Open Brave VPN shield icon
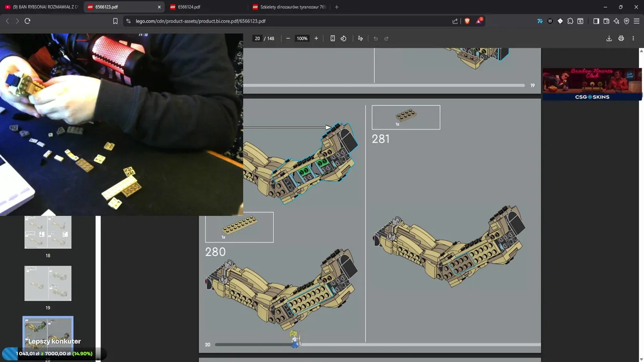 (626, 21)
